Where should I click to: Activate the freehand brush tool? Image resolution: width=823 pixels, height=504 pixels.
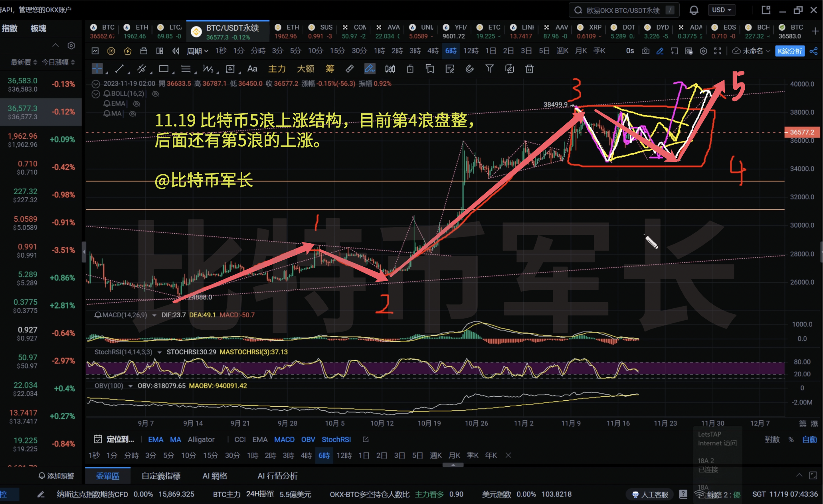click(x=370, y=69)
